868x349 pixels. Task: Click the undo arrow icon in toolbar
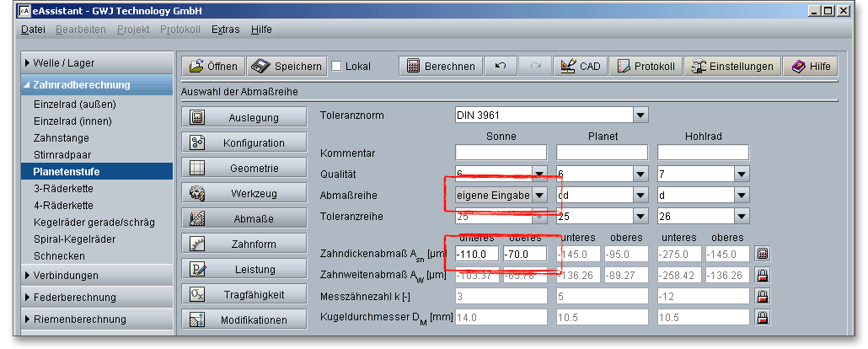click(x=501, y=67)
